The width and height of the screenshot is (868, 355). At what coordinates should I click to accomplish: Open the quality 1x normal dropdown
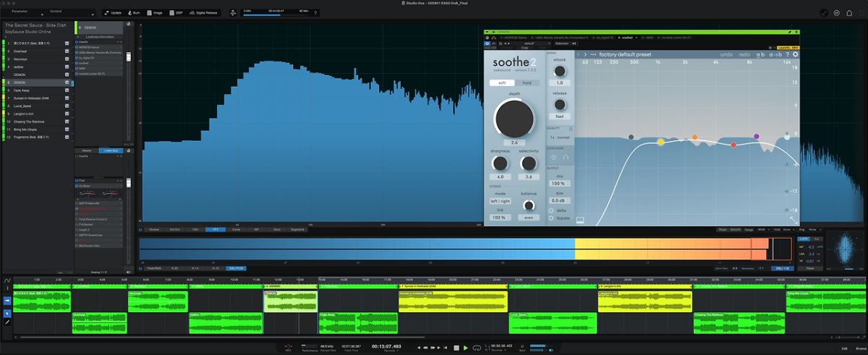[559, 137]
